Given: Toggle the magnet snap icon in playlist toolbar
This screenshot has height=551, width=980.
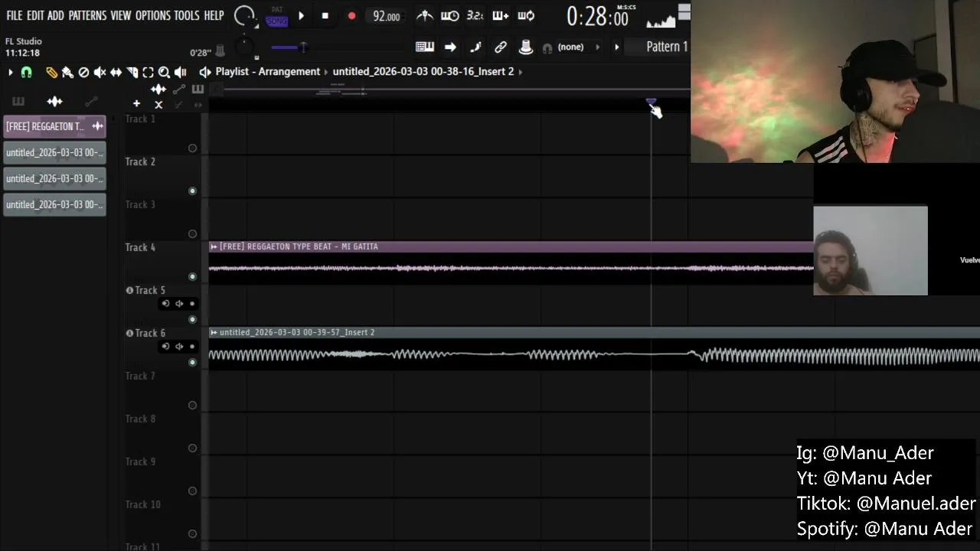Looking at the screenshot, I should (x=26, y=72).
